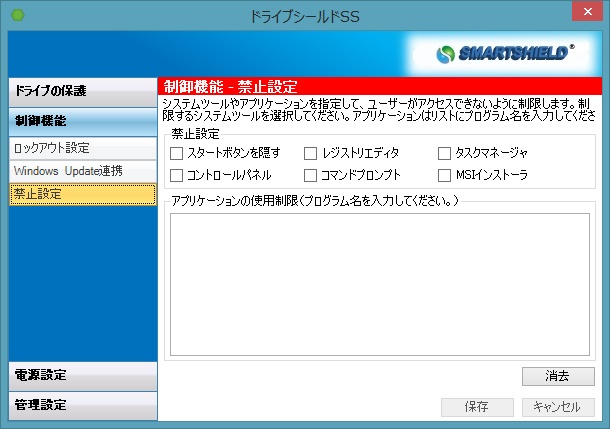The height and width of the screenshot is (429, 610).
Task: Check the タスクマネージャ restriction option
Action: click(x=445, y=153)
